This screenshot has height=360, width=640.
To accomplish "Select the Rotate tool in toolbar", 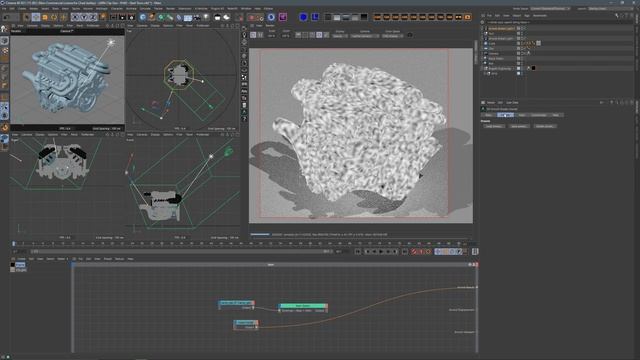I will coord(54,17).
